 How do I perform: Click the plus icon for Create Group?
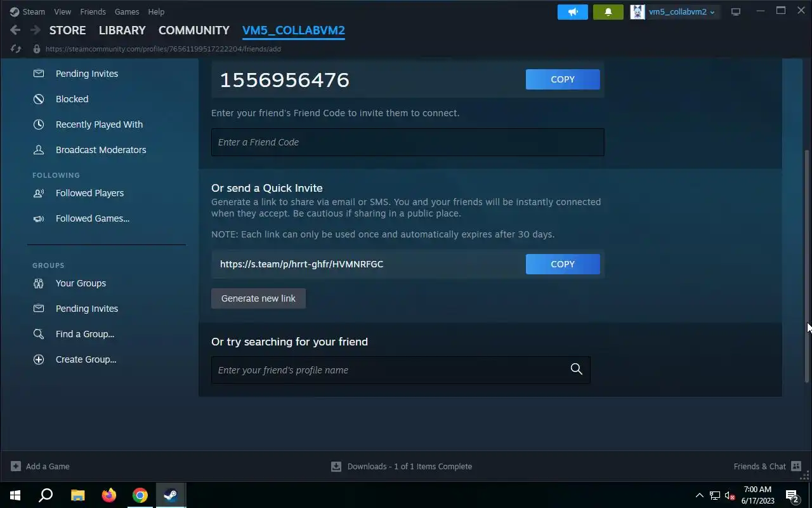pos(39,359)
